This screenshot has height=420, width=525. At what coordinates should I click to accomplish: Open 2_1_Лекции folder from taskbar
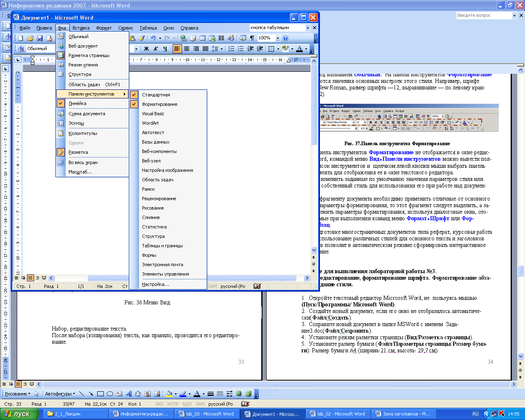76,414
